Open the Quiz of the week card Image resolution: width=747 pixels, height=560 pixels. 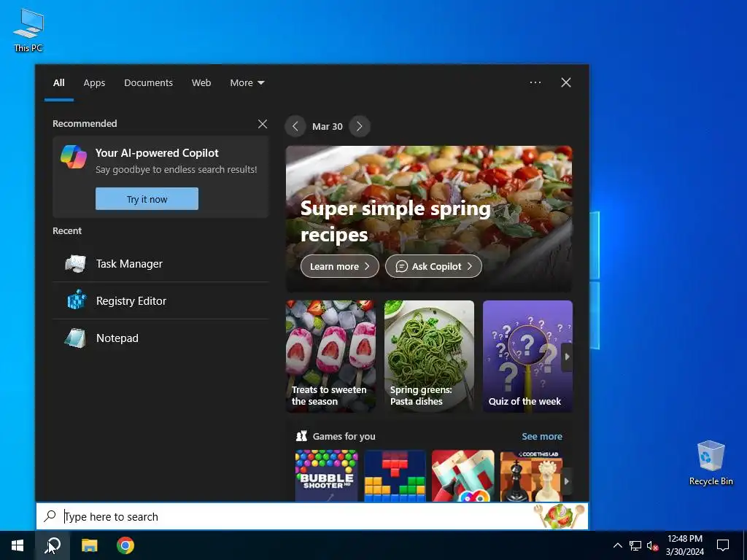pos(527,356)
